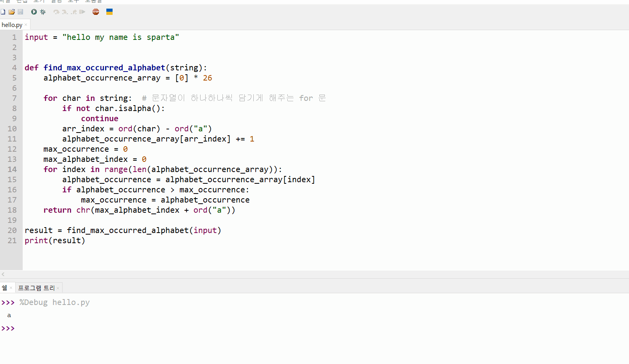Stop the program with the STOP icon
This screenshot has width=629, height=364.
coord(96,12)
